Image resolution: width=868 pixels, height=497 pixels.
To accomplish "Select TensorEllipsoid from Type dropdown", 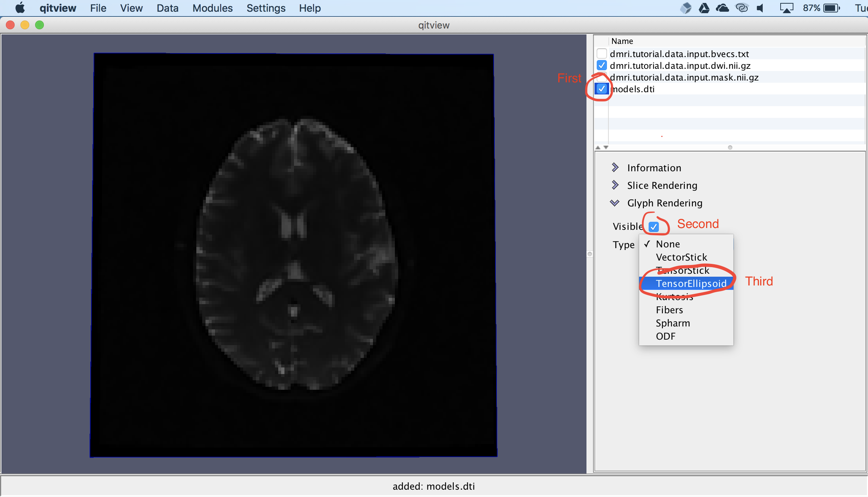I will pyautogui.click(x=691, y=283).
